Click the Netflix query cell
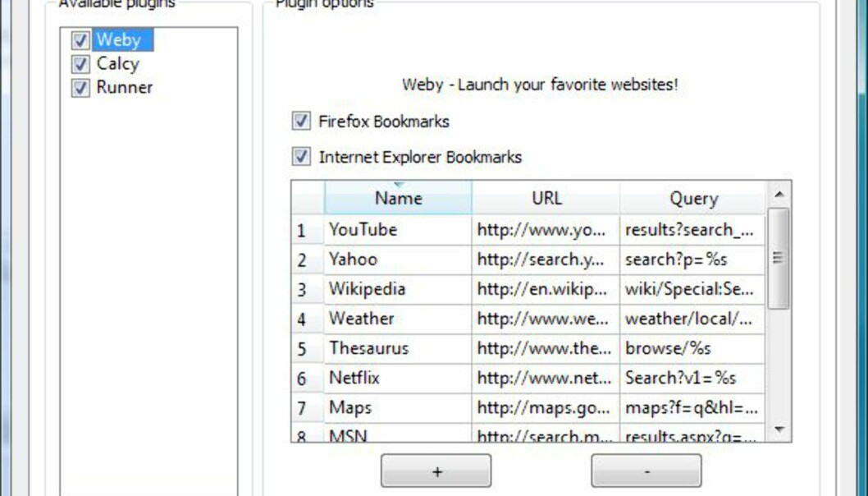Screen dimensions: 868x496 692,379
